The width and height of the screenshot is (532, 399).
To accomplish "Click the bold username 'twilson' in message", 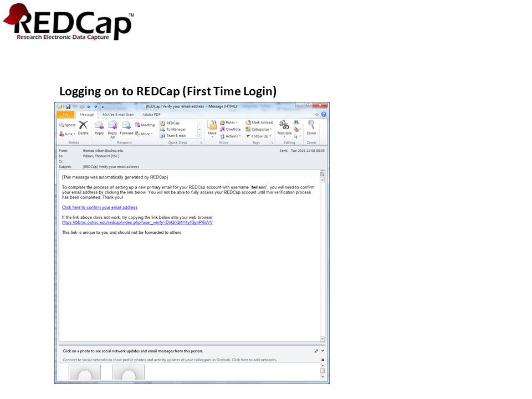I will [259, 187].
